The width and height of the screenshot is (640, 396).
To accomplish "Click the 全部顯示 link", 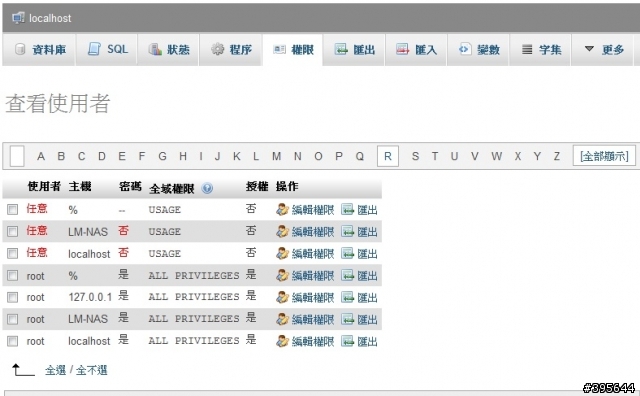I will [604, 156].
